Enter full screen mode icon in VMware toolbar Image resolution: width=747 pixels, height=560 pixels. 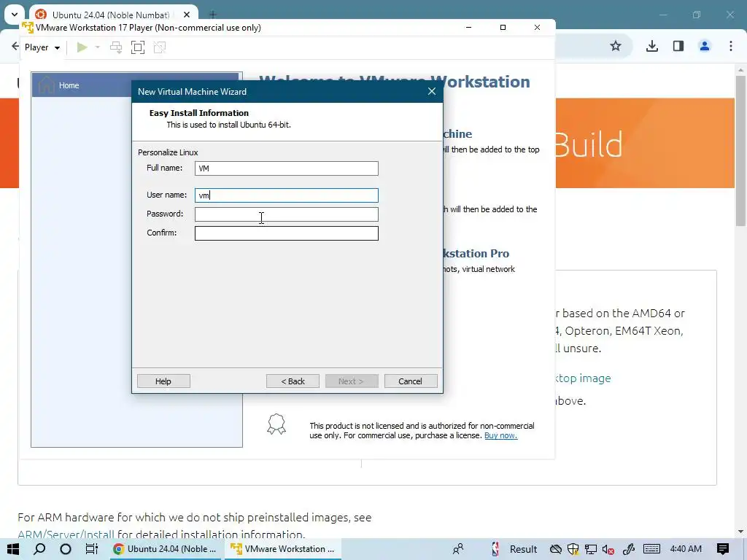tap(138, 47)
